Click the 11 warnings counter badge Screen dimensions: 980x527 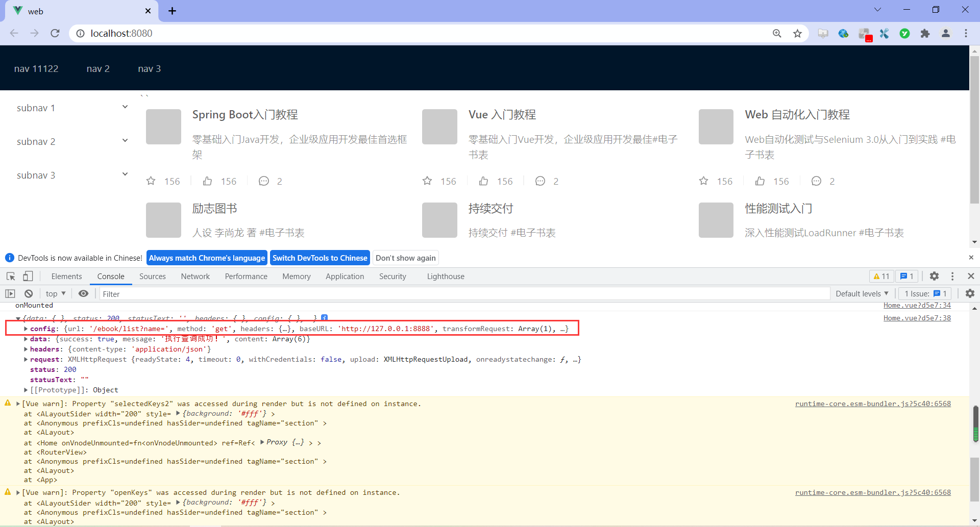[x=881, y=276]
